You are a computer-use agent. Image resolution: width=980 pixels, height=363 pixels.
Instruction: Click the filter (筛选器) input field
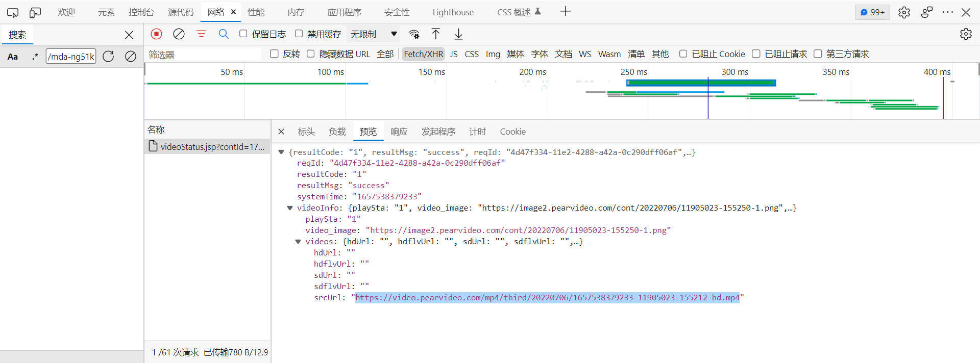(204, 54)
